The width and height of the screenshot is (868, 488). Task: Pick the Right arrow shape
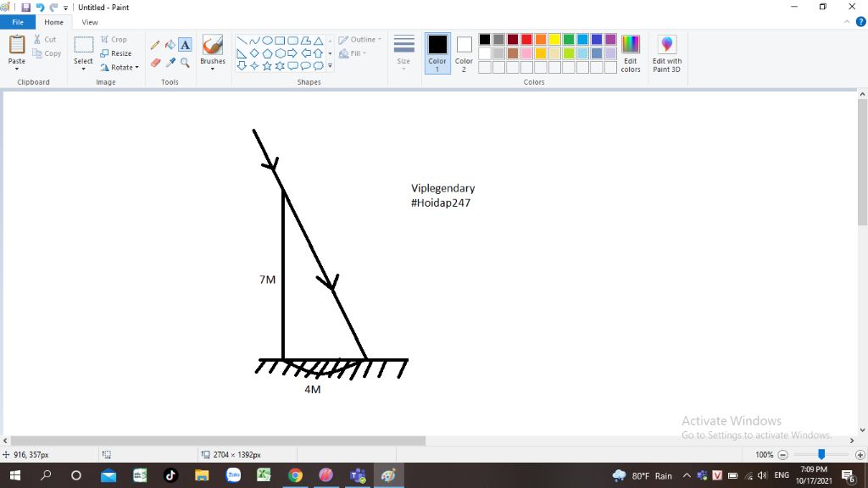point(292,53)
